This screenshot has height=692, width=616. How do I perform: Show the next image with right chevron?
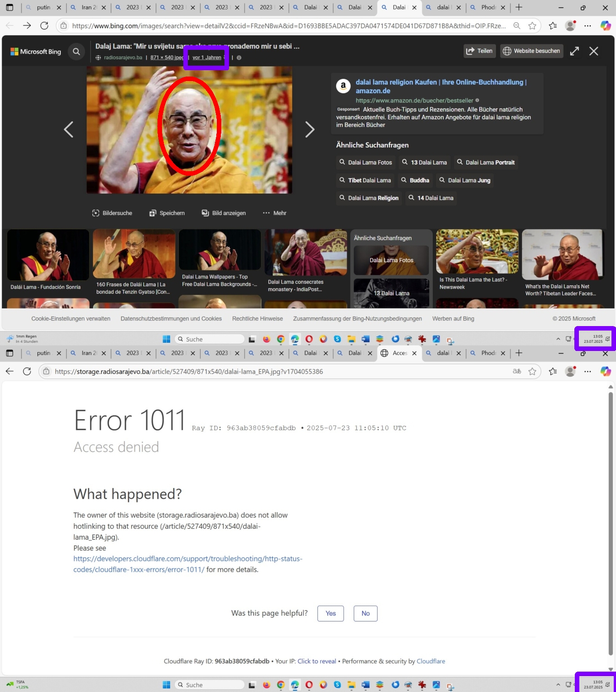tap(310, 130)
